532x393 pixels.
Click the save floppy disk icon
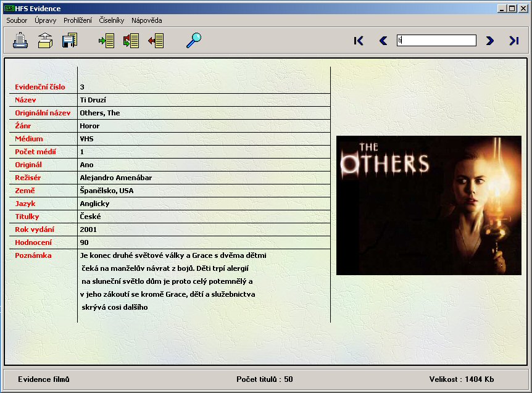click(x=70, y=40)
